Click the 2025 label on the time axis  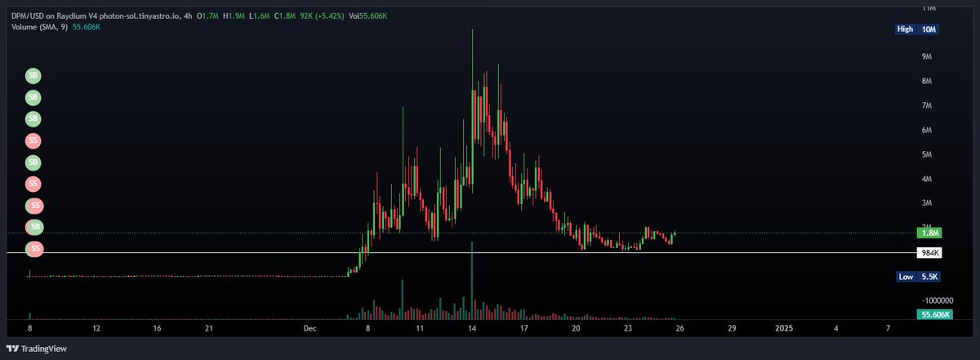click(783, 328)
